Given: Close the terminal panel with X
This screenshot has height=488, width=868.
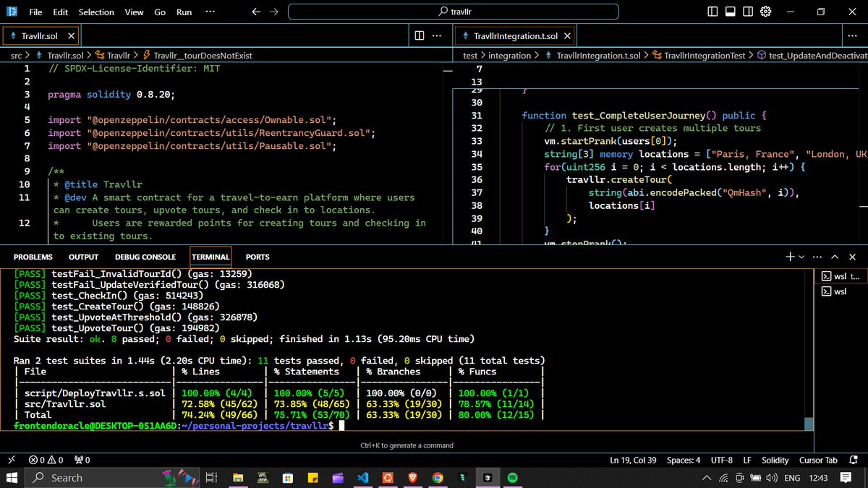Looking at the screenshot, I should (x=852, y=257).
